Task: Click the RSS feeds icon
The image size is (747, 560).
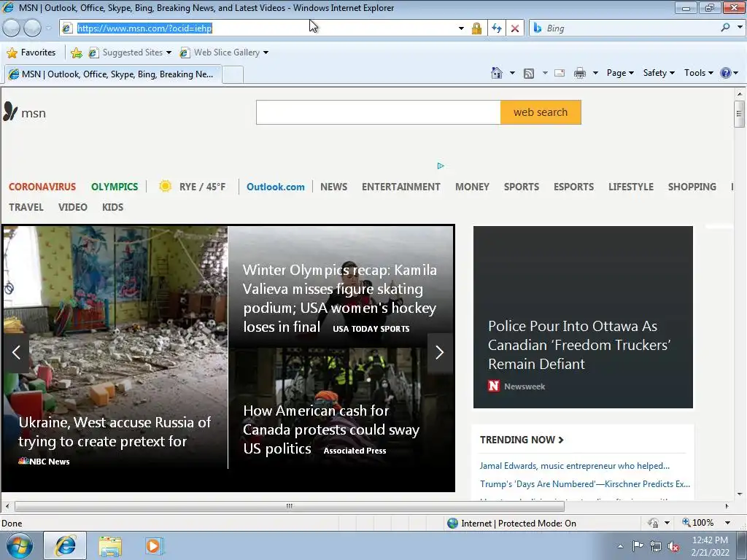Action: click(x=529, y=74)
